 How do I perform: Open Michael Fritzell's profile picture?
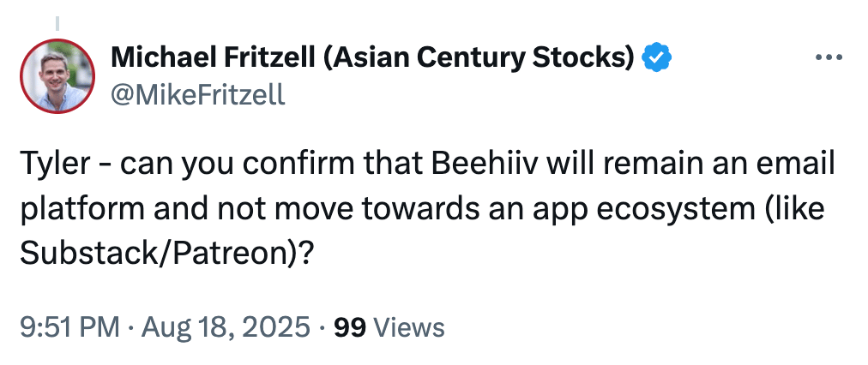coord(57,76)
